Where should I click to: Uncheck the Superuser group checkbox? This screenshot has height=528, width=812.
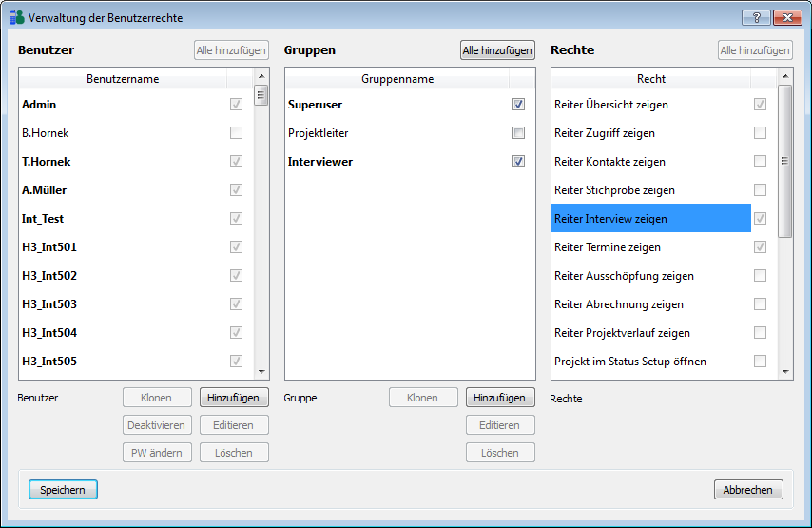click(x=518, y=105)
